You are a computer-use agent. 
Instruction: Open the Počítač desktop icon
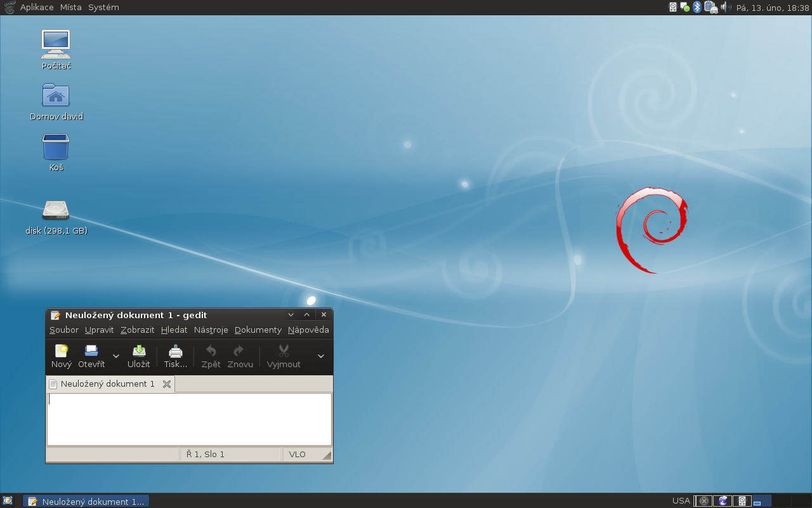click(56, 44)
